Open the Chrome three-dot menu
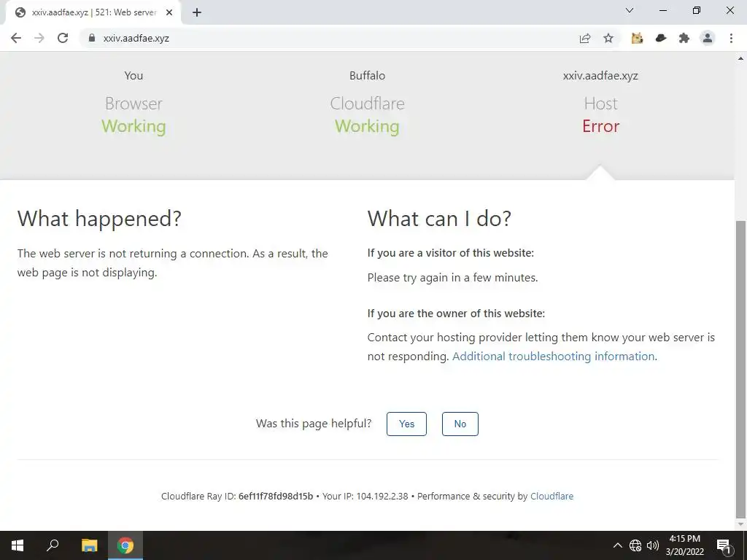This screenshot has height=560, width=747. click(x=731, y=38)
